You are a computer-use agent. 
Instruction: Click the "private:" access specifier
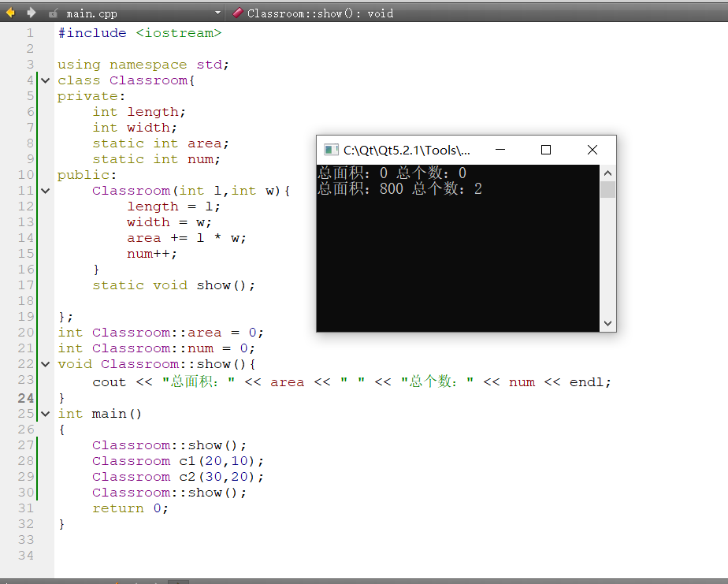(x=91, y=96)
